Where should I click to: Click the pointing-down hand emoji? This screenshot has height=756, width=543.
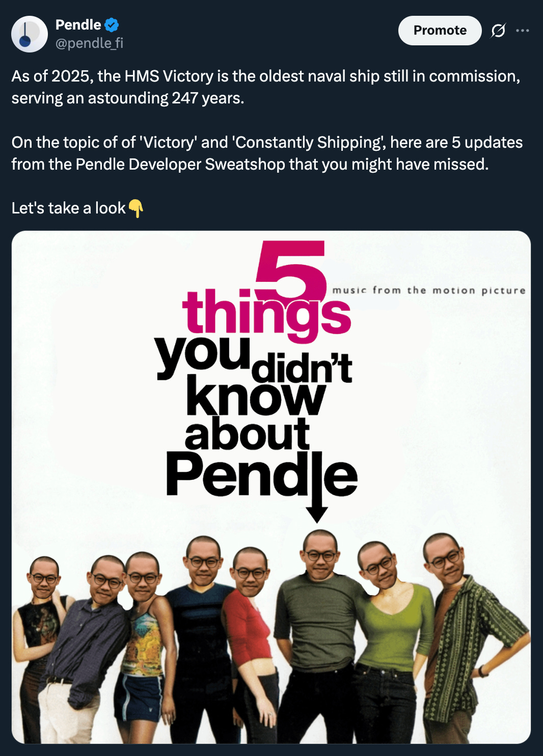135,208
